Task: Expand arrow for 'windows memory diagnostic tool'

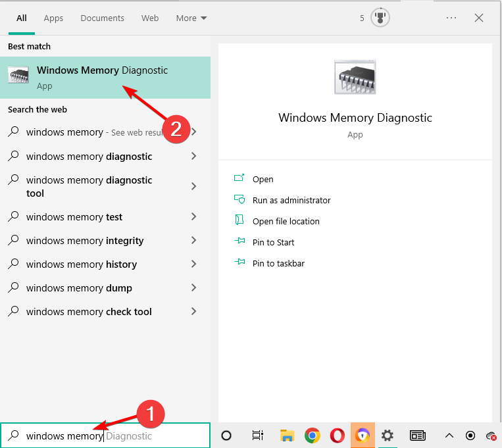Action: [193, 186]
